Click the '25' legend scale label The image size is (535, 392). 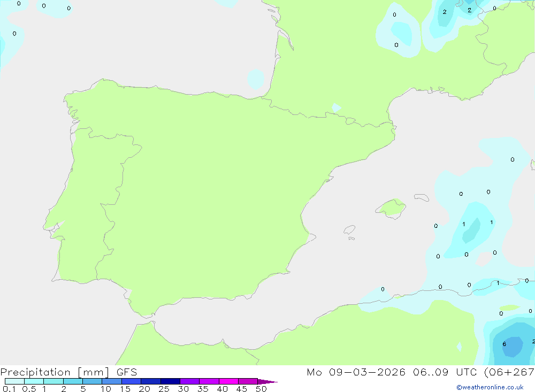coord(164,389)
